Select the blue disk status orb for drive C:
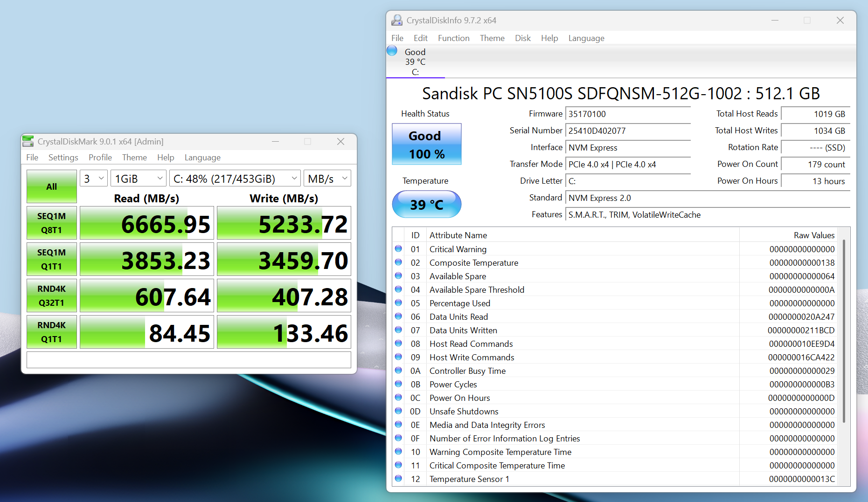Screen dimensions: 868x502 [x=392, y=51]
